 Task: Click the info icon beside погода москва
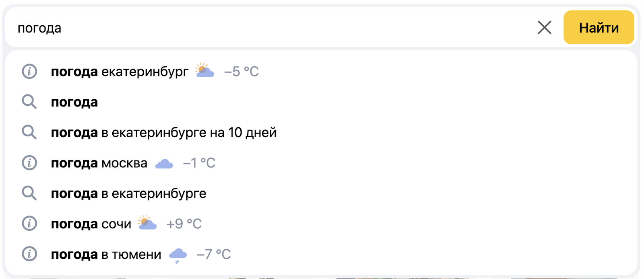[x=29, y=163]
